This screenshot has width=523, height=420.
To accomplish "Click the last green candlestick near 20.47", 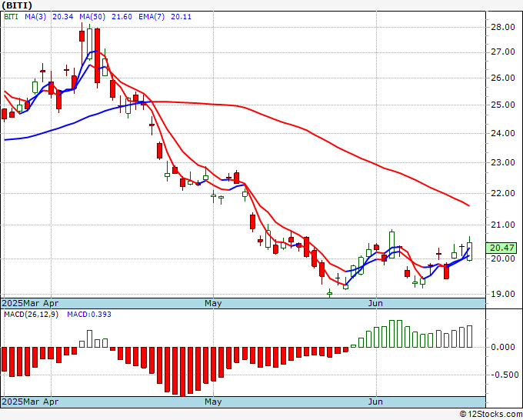I will [469, 252].
